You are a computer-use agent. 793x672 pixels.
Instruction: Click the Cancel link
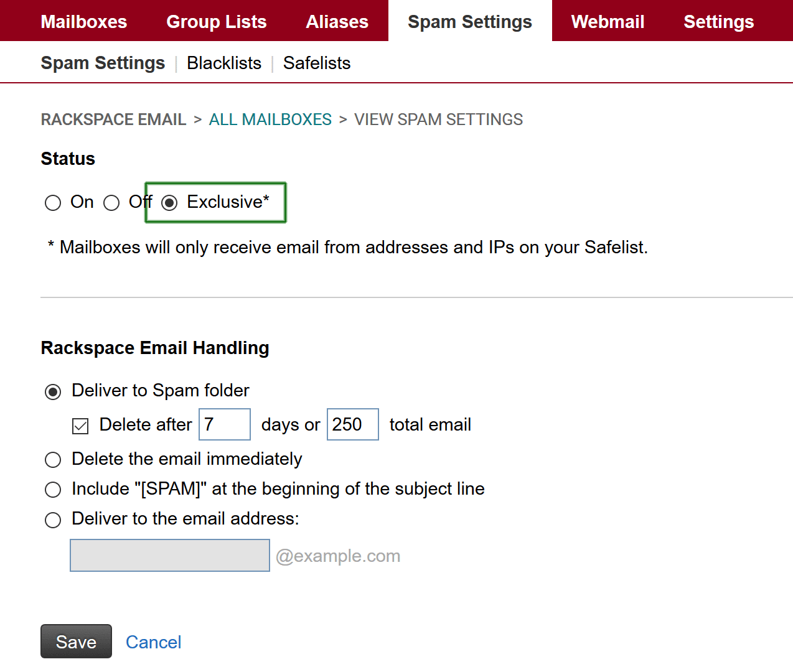[153, 642]
